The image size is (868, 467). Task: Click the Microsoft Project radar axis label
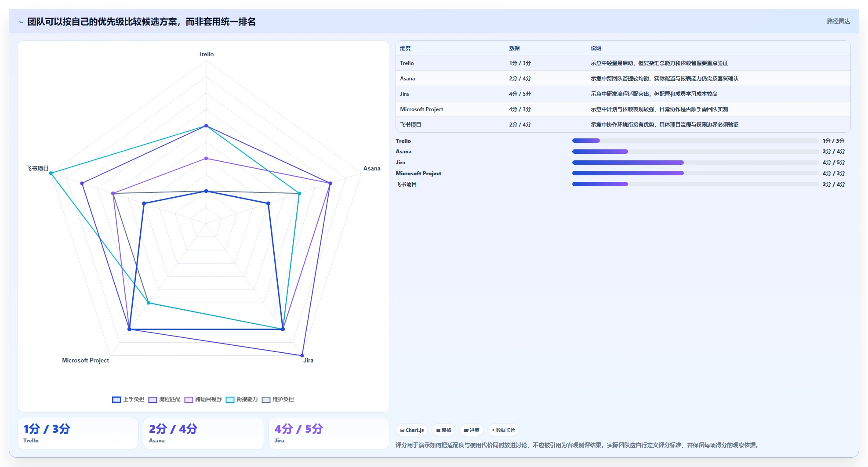[85, 360]
